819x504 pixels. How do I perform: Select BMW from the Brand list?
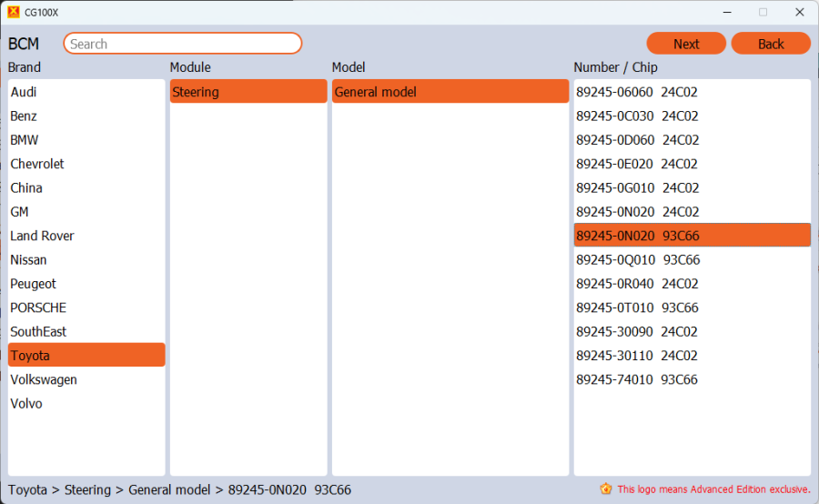point(25,140)
